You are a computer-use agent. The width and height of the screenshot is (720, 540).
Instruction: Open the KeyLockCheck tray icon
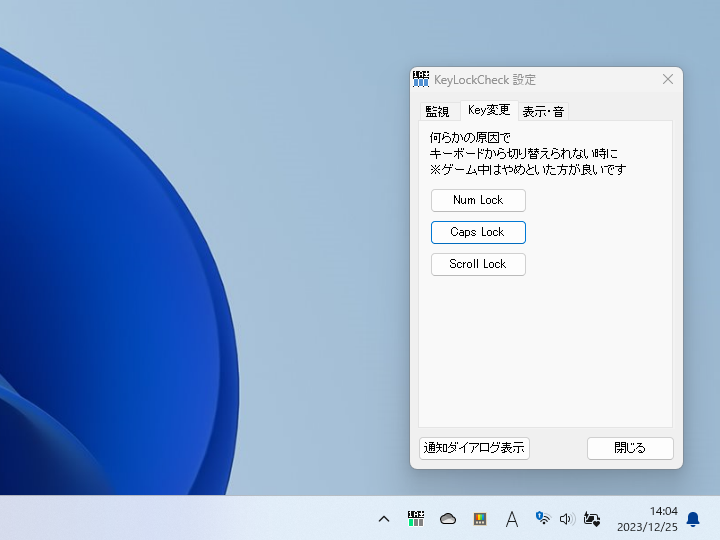(416, 519)
